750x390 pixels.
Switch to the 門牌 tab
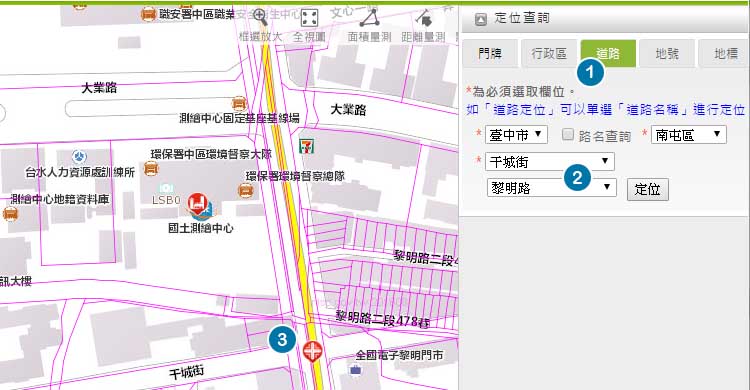coord(490,53)
